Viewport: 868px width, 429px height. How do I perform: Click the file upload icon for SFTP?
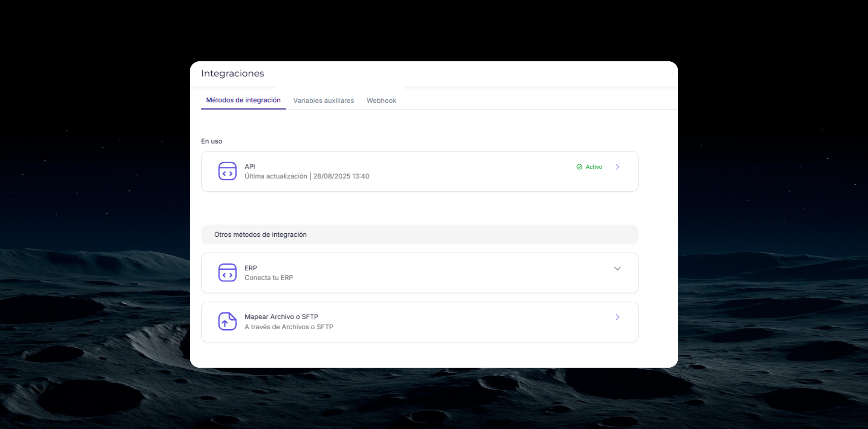[227, 322]
